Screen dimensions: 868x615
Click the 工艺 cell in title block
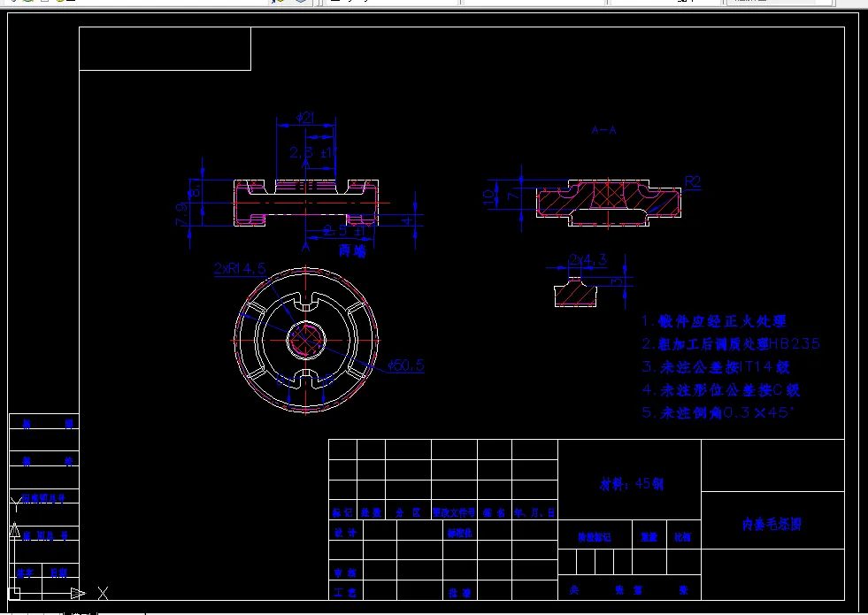(x=345, y=592)
